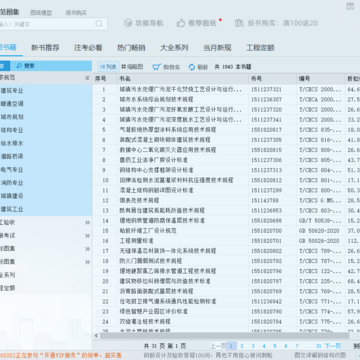
Task: Click 上一页 previous page link
Action: 218,346
